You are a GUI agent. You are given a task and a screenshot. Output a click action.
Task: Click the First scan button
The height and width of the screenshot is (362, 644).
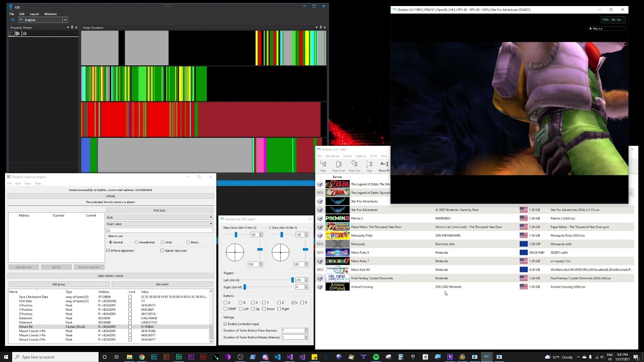click(x=159, y=210)
